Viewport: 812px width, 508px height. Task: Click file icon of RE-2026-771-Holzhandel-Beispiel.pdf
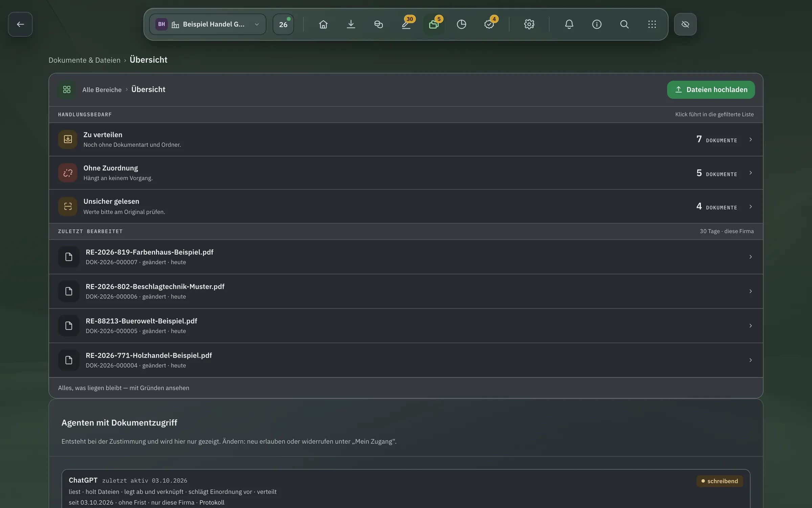pyautogui.click(x=69, y=360)
